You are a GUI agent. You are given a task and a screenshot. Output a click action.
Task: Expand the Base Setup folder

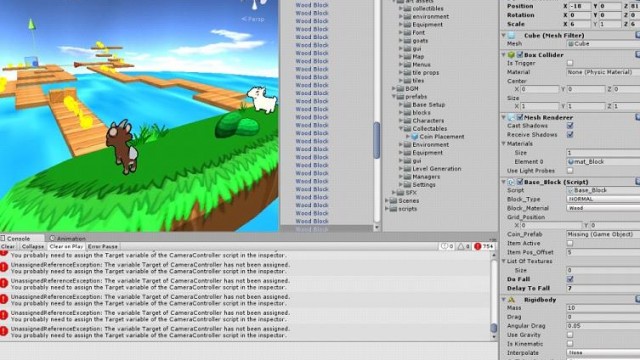401,104
